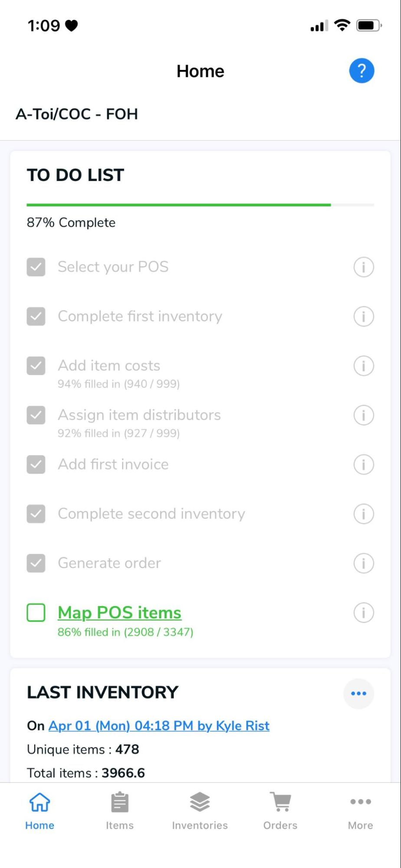This screenshot has height=868, width=401.
Task: Open the Orders cart icon
Action: pyautogui.click(x=280, y=802)
